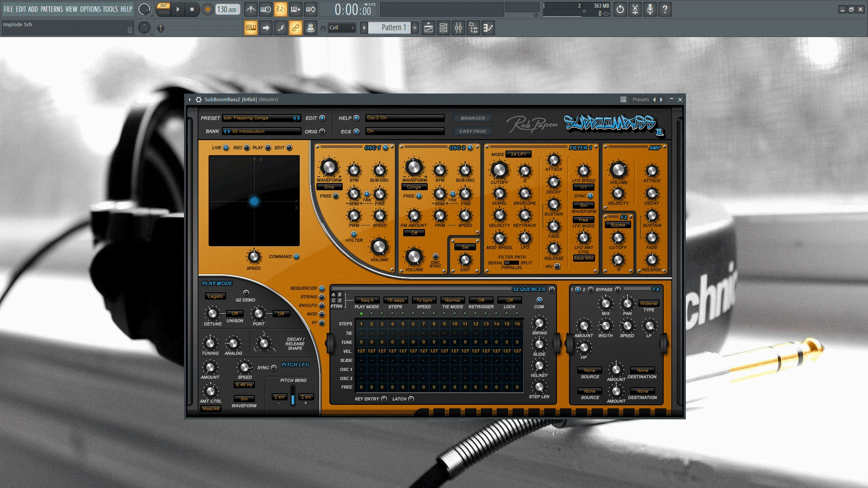Viewport: 868px width, 488px height.
Task: Toggle the XY pad LIVE mode LED
Action: [x=226, y=148]
